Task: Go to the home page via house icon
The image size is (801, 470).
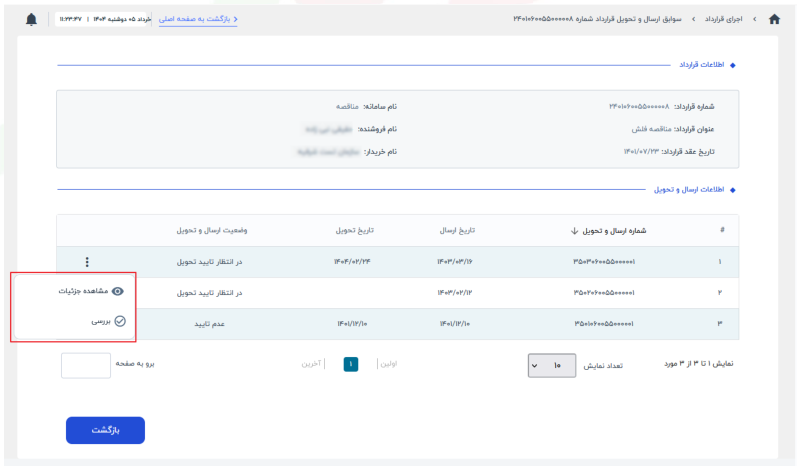Action: (774, 19)
